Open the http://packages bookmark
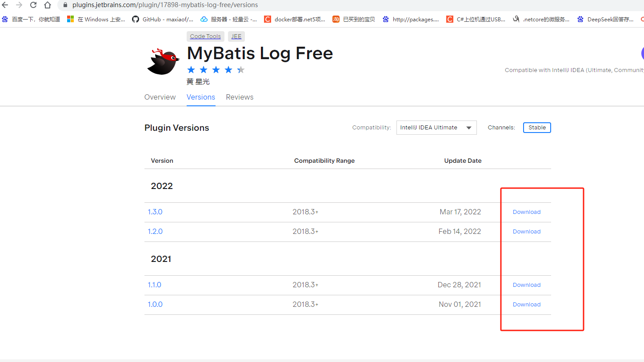644x362 pixels. [411, 19]
